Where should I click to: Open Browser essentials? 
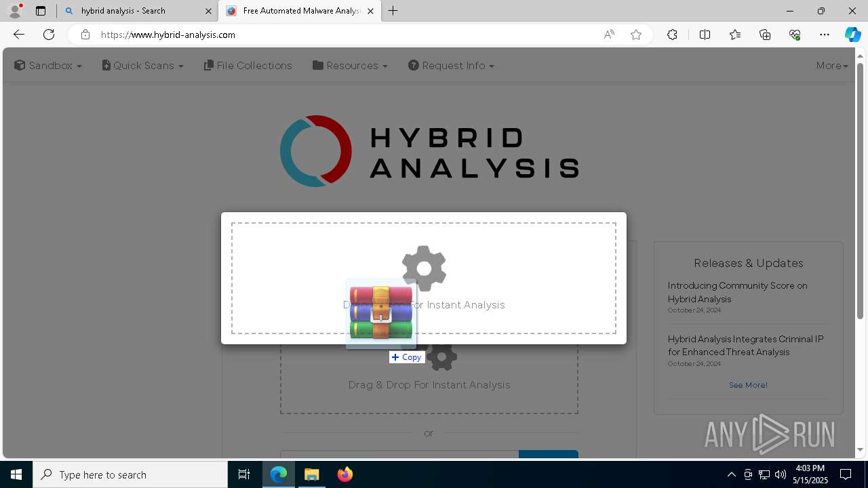[x=795, y=35]
